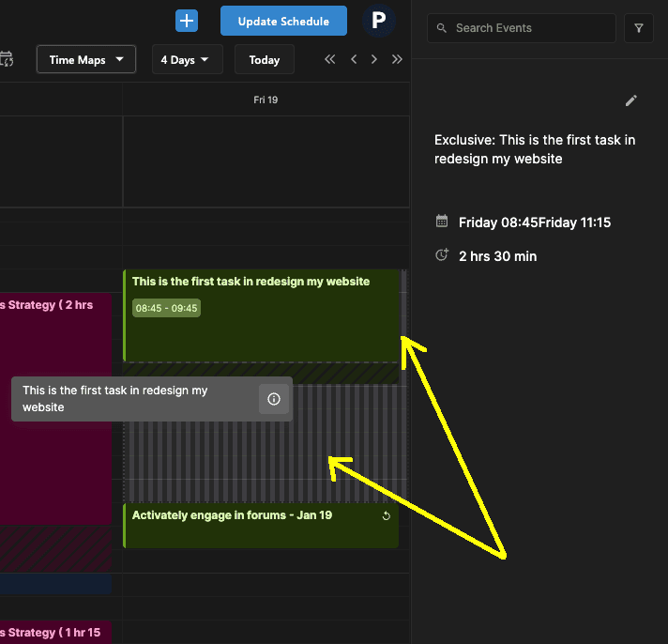Click recurring icon on Activately engage in forums
Viewport: 668px width, 644px height.
click(386, 516)
